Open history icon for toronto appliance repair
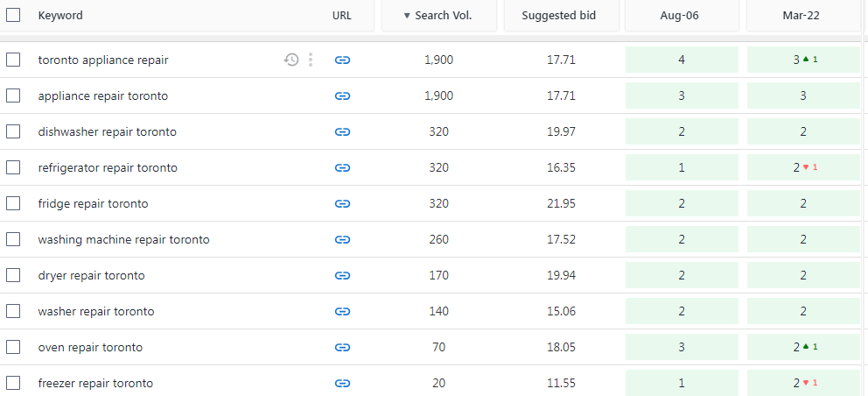Screen dimensions: 868x396 point(291,60)
